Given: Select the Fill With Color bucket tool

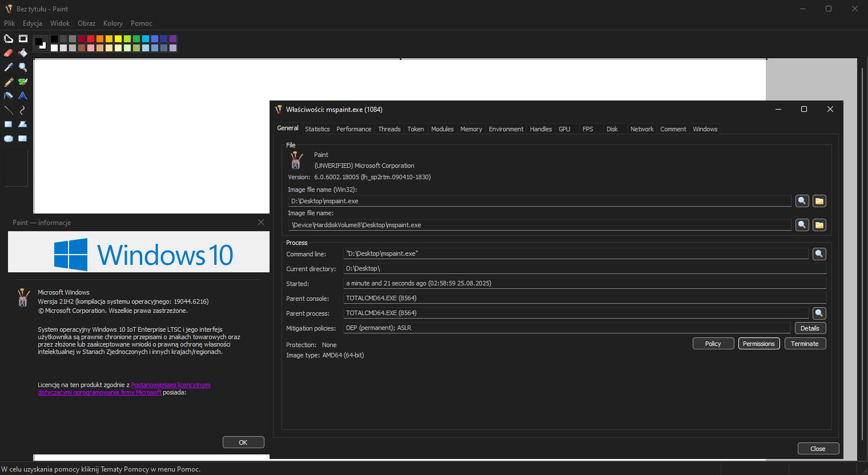Looking at the screenshot, I should click(x=23, y=53).
